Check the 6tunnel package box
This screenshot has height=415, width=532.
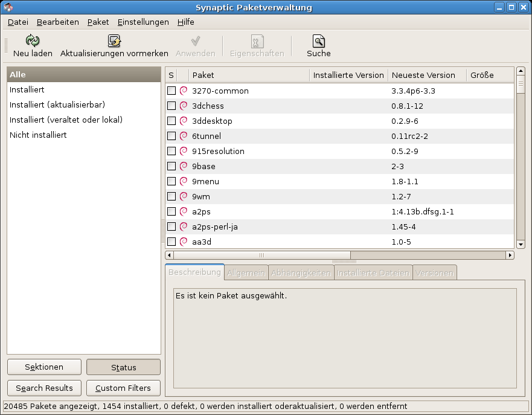(x=171, y=136)
